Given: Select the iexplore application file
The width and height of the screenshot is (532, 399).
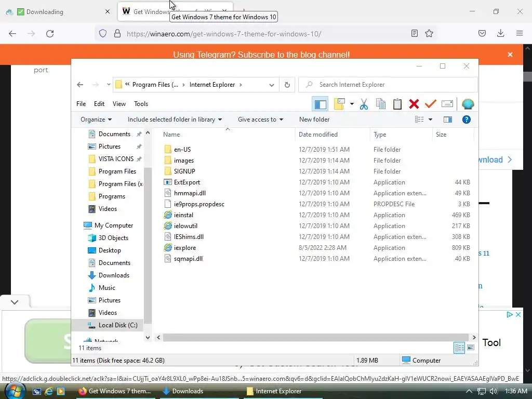Looking at the screenshot, I should point(185,248).
